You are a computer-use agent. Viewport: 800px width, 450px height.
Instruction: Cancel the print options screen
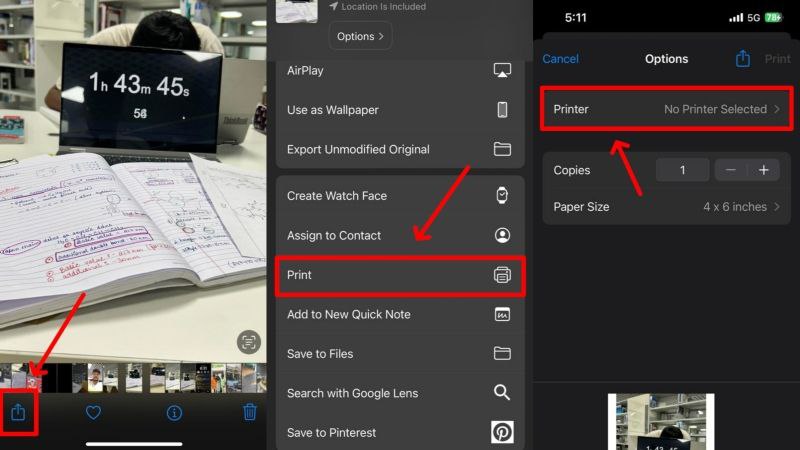[x=560, y=59]
